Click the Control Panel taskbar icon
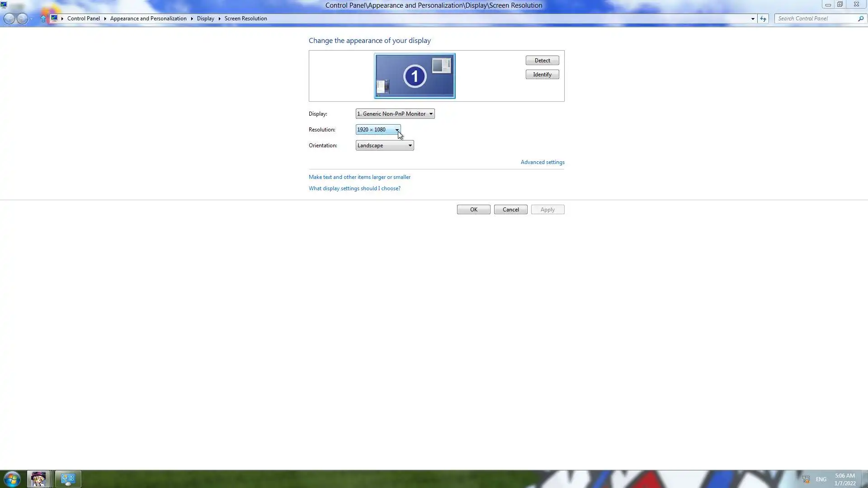Screen dimensions: 868x488 68,479
